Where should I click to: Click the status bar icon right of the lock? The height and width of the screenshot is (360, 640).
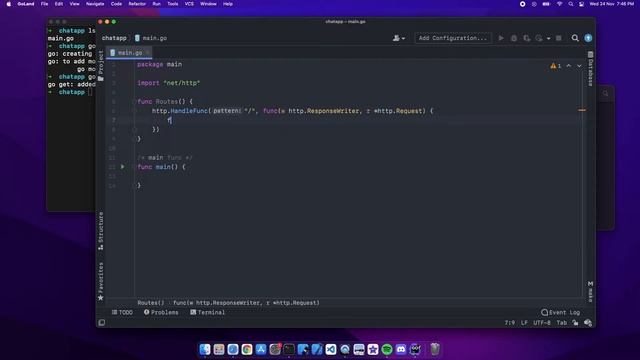pyautogui.click(x=588, y=322)
